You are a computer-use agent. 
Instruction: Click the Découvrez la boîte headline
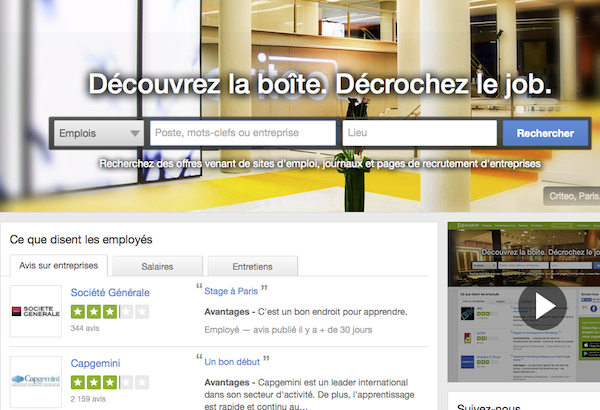320,83
